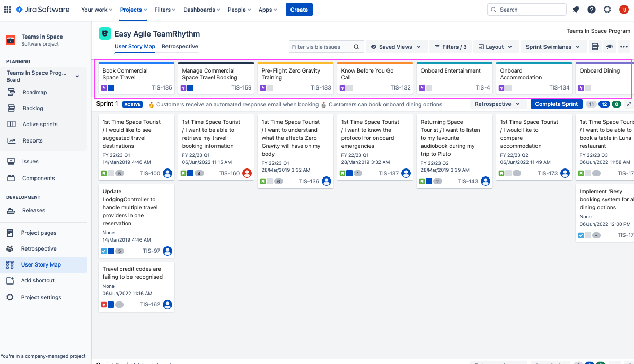Open the Sprint Swimlanes dropdown
Image resolution: width=634 pixels, height=364 pixels.
(x=552, y=47)
